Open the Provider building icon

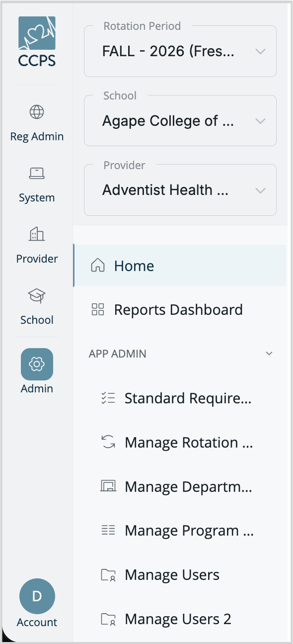point(37,234)
